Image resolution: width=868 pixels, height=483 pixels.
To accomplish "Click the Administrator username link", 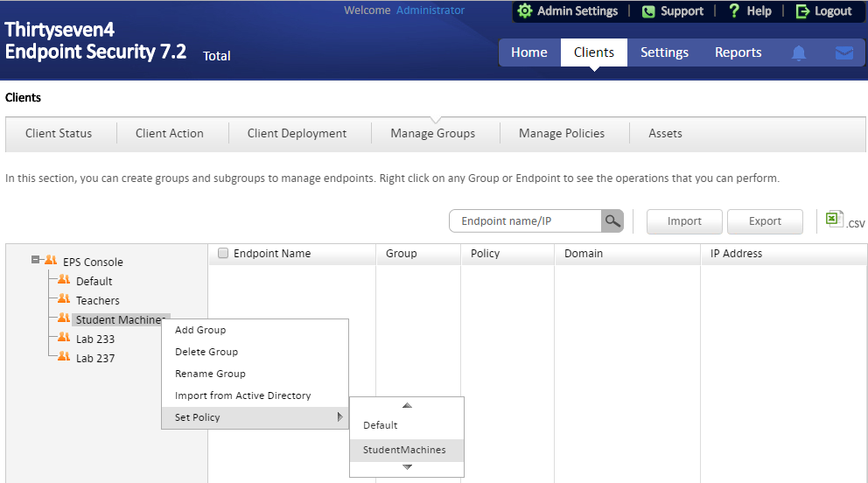I will pyautogui.click(x=430, y=10).
